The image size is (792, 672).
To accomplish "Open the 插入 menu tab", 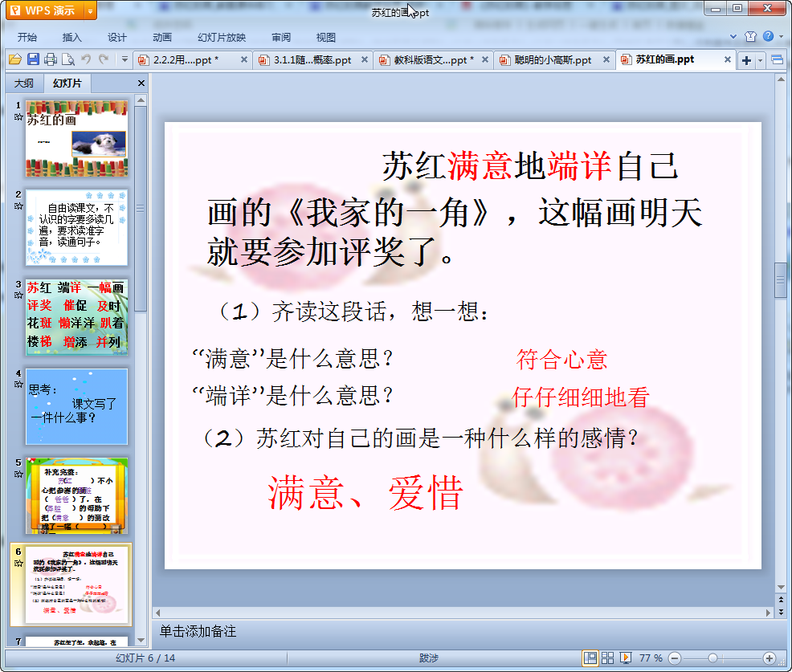I will pos(71,38).
